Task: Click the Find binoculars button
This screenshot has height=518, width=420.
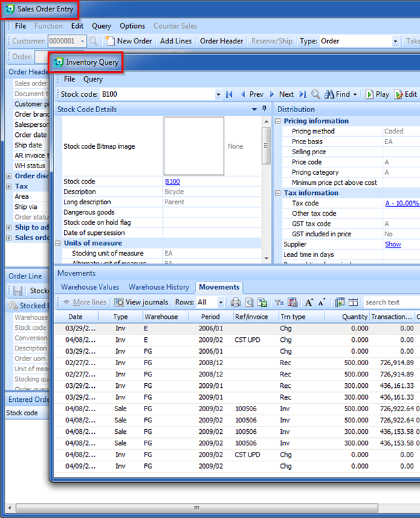Action: (x=337, y=95)
